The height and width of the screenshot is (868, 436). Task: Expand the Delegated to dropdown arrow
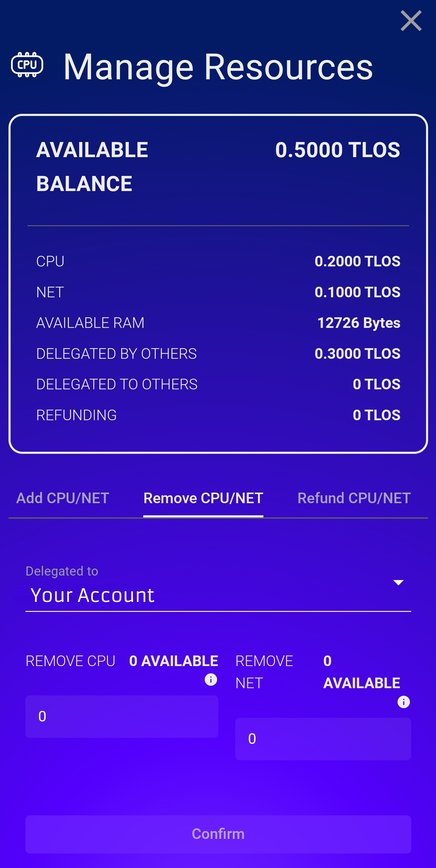(x=398, y=583)
